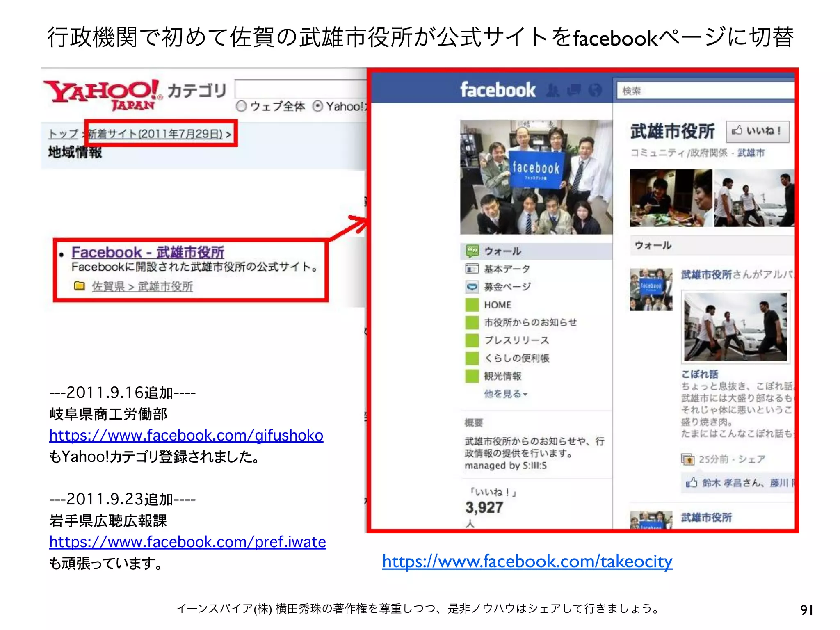Click the 3,927 likes count

coord(484,507)
